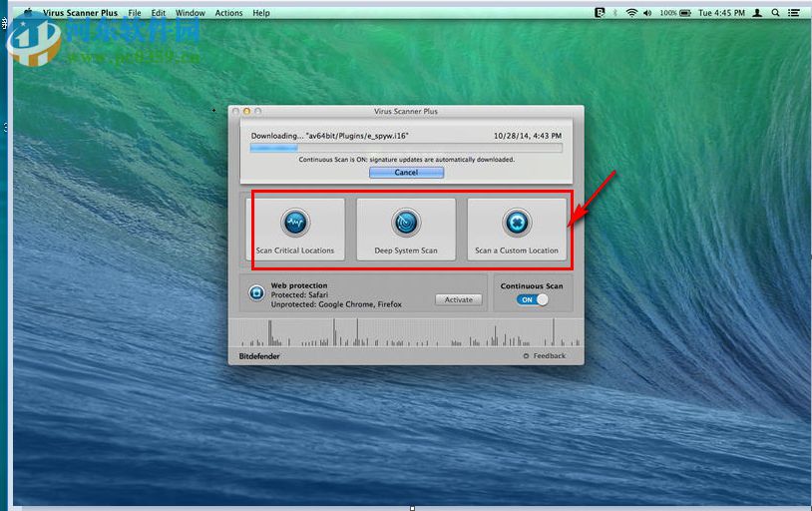812x511 pixels.
Task: Click the Bitdefender label
Action: [259, 356]
